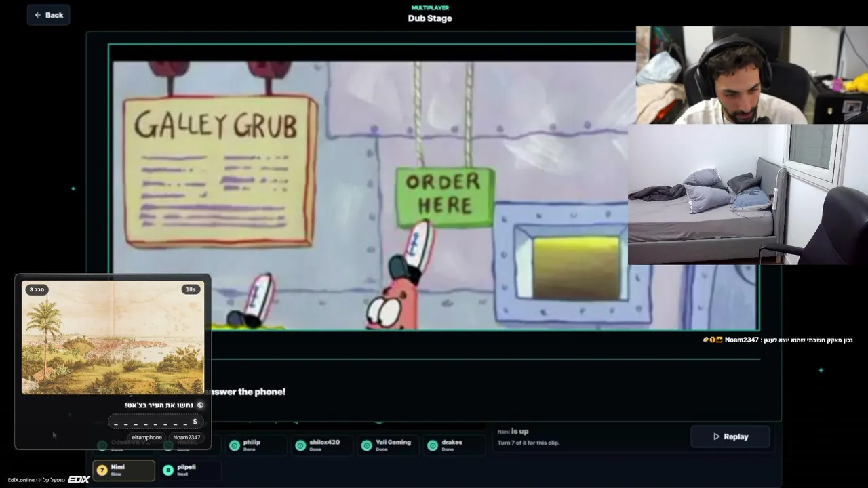Click the number 7 badge beside Nimi
The height and width of the screenshot is (488, 868).
(102, 470)
